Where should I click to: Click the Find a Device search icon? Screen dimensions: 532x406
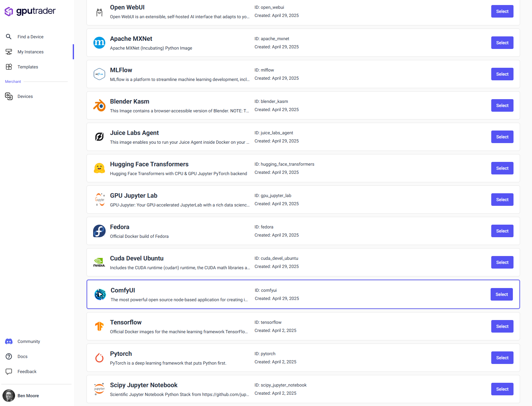(9, 37)
